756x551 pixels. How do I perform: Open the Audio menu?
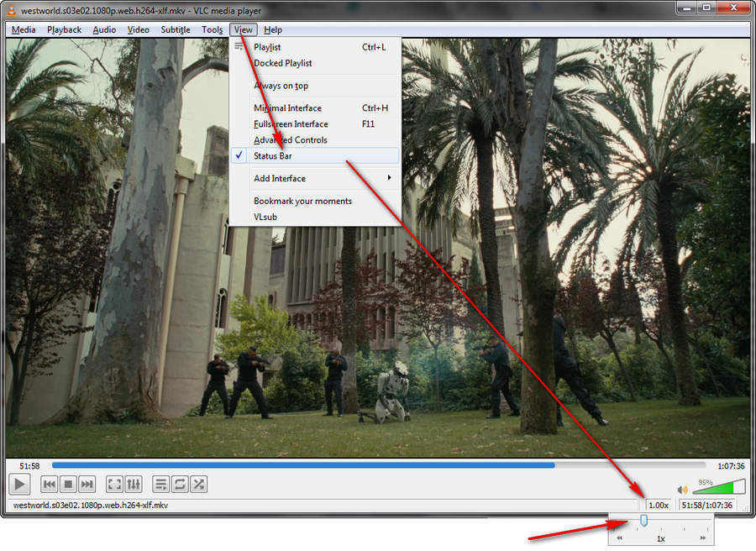(104, 30)
